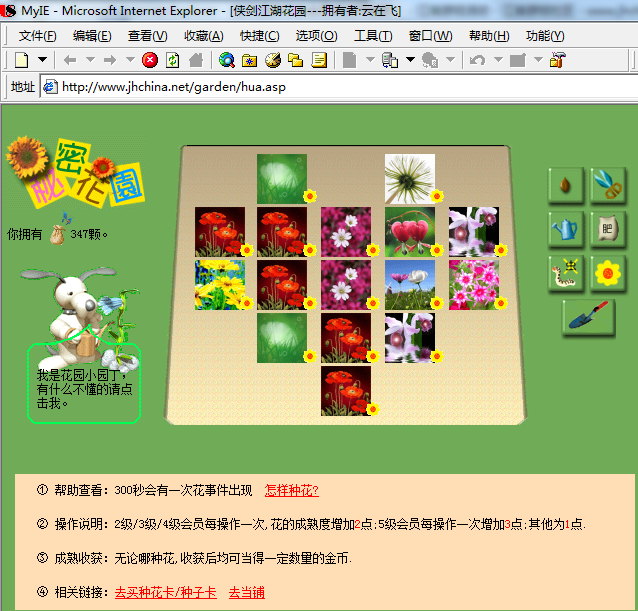Go to the Home page icon
This screenshot has width=638, height=611.
(196, 60)
